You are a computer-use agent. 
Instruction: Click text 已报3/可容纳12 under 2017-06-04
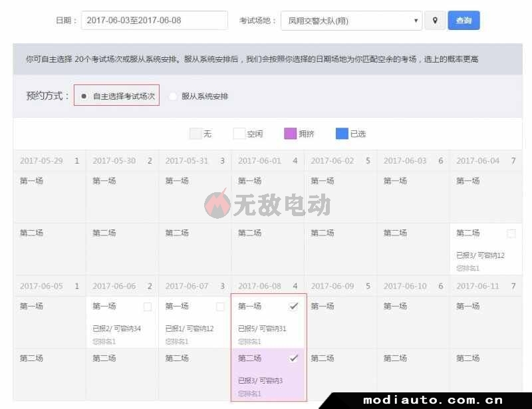point(480,255)
